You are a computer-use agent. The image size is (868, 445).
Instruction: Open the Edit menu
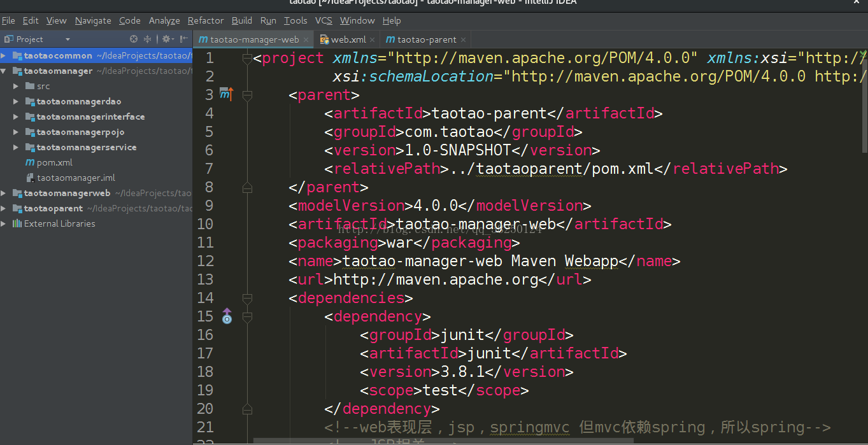[x=31, y=20]
